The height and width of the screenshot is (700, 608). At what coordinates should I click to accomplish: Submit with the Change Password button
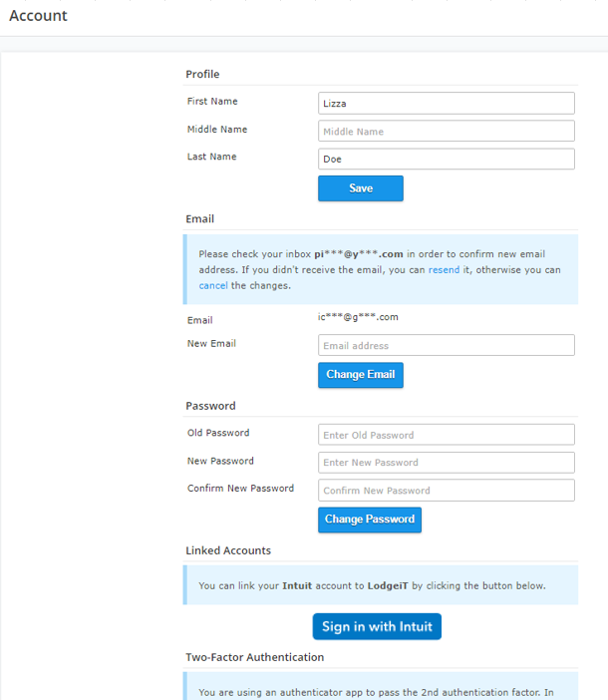(x=370, y=520)
